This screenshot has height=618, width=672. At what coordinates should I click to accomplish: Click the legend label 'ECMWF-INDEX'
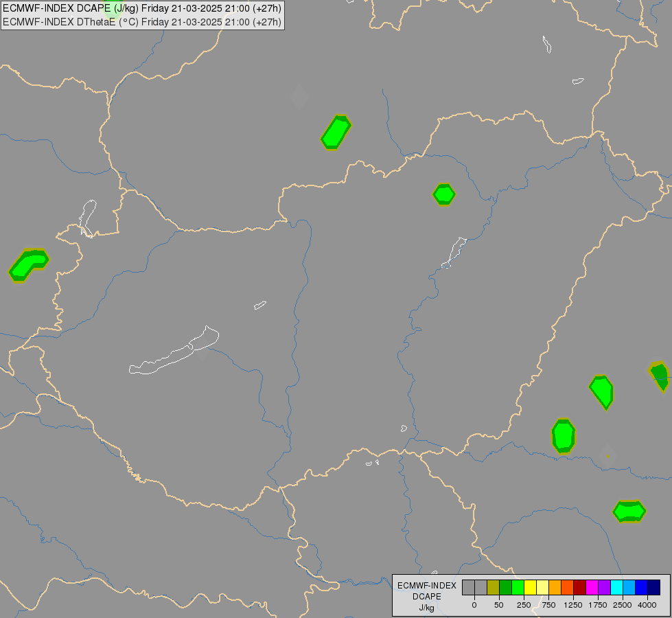pyautogui.click(x=427, y=586)
